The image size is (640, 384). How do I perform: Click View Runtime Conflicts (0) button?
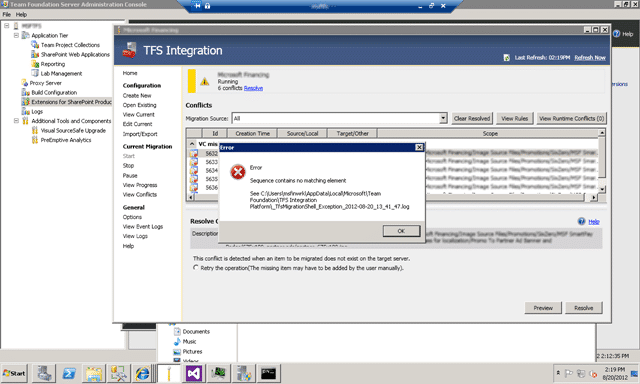click(x=571, y=118)
